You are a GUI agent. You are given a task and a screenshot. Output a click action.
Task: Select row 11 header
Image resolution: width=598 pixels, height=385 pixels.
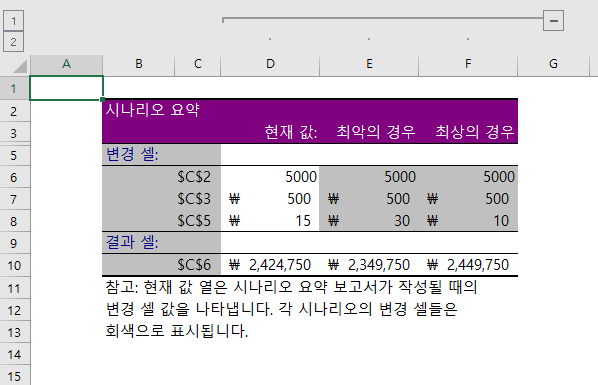pos(14,288)
